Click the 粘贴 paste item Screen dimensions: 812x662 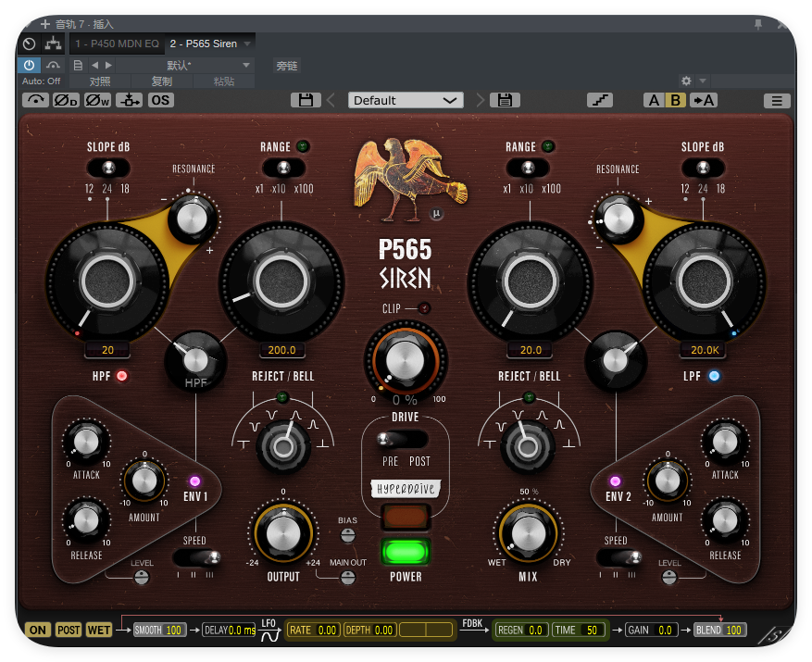(x=224, y=81)
